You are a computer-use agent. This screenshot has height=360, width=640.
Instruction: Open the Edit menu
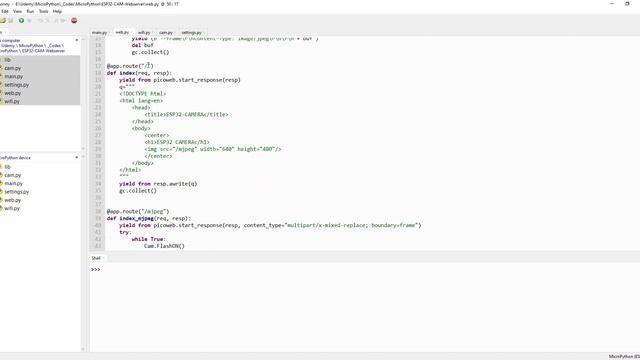[5, 11]
